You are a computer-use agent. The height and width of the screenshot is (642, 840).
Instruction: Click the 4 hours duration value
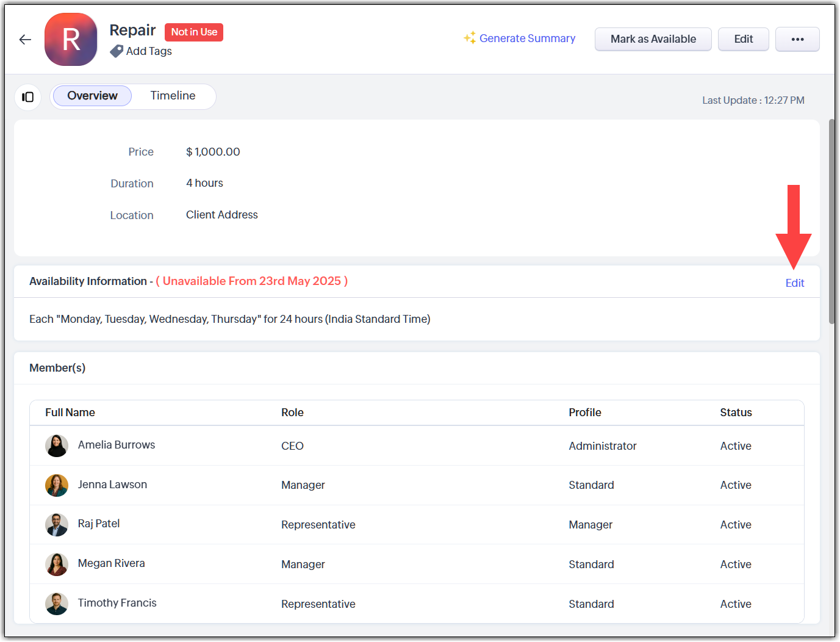pyautogui.click(x=204, y=183)
